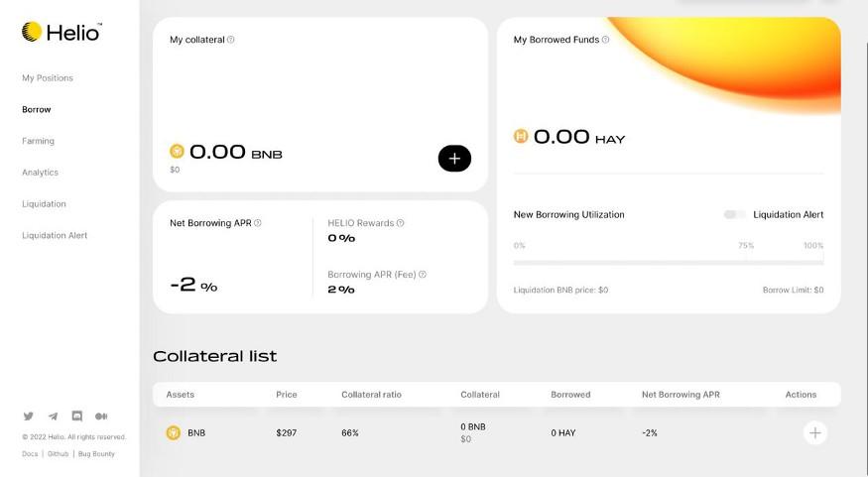Click the Helio logo
This screenshot has width=868, height=477.
point(62,33)
